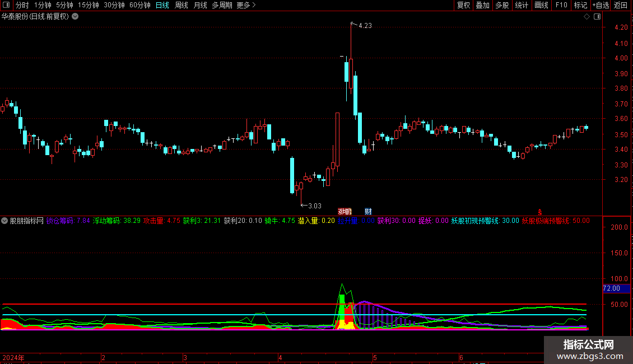Click the 4.00 price axis label
Viewport: 633px width, 364px height.
click(621, 58)
